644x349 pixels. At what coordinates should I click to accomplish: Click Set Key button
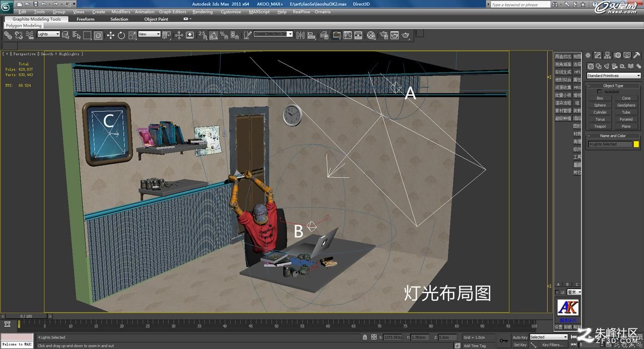(520, 345)
